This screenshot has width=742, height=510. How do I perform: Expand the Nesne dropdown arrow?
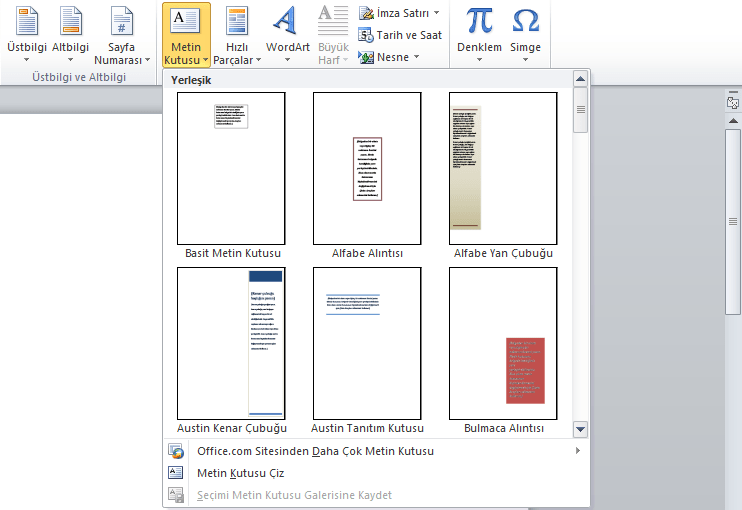(x=415, y=57)
